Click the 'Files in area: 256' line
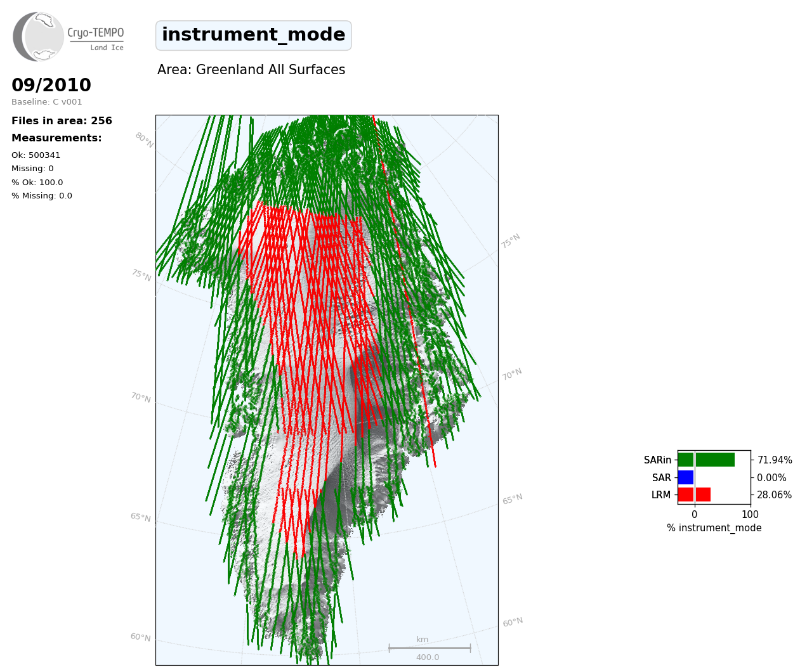Image resolution: width=807 pixels, height=672 pixels. click(62, 120)
